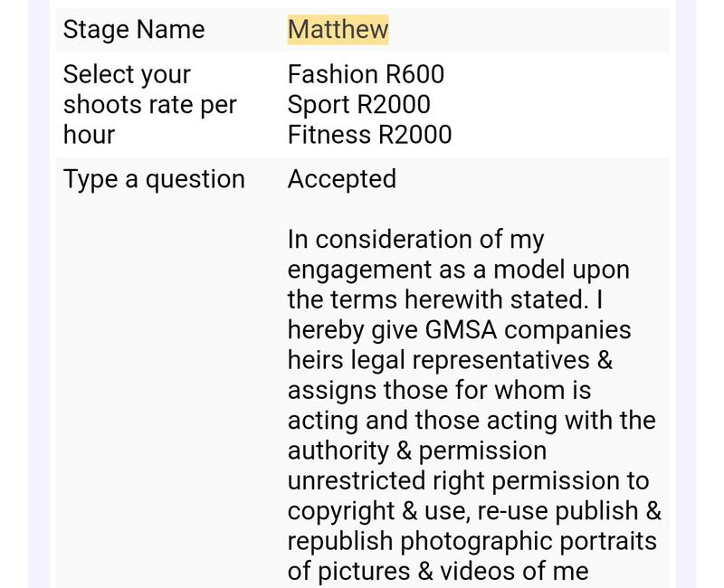Click the 'copyright & use, re-use publish &' line
This screenshot has height=588, width=724.
(474, 511)
